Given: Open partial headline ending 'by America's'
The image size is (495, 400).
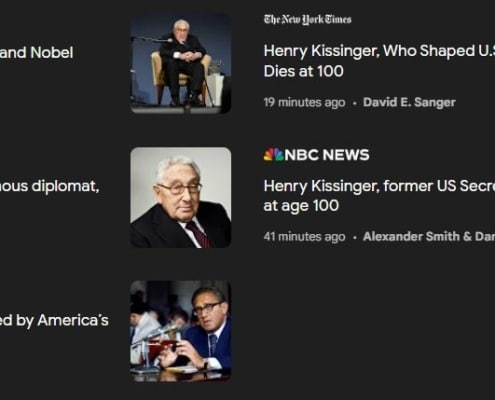Looking at the screenshot, I should 54,320.
